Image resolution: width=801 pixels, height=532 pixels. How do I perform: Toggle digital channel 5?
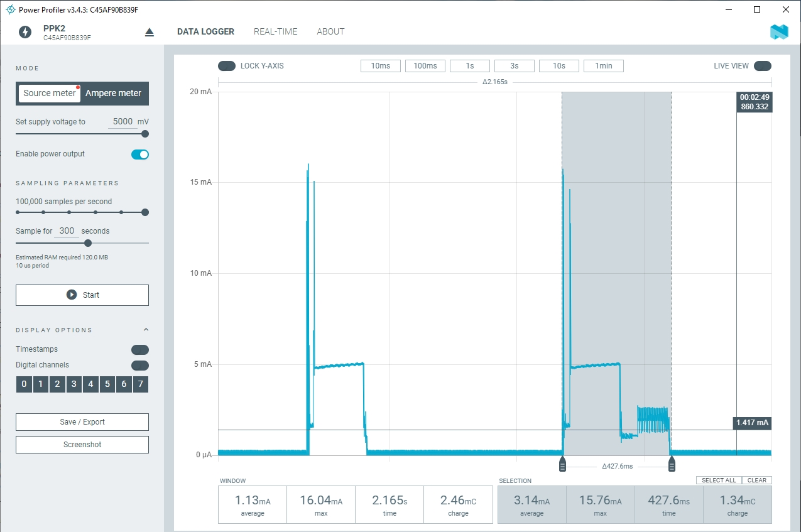(x=107, y=384)
